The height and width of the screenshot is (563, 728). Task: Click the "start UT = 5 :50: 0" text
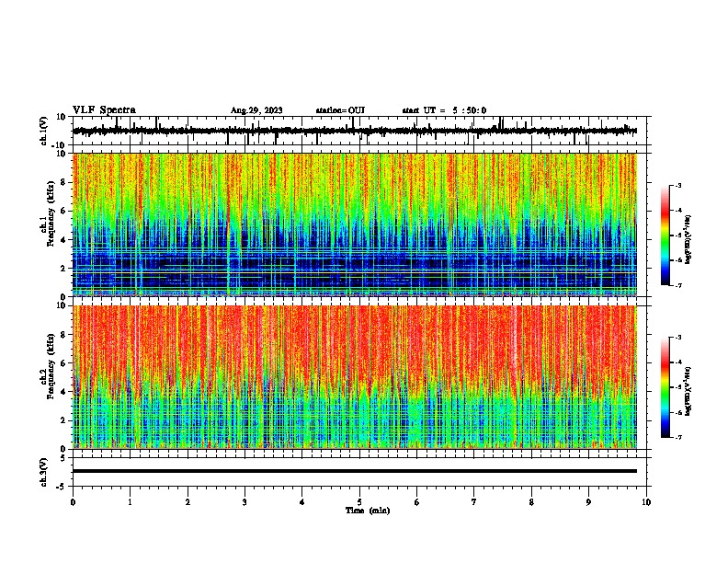[444, 110]
